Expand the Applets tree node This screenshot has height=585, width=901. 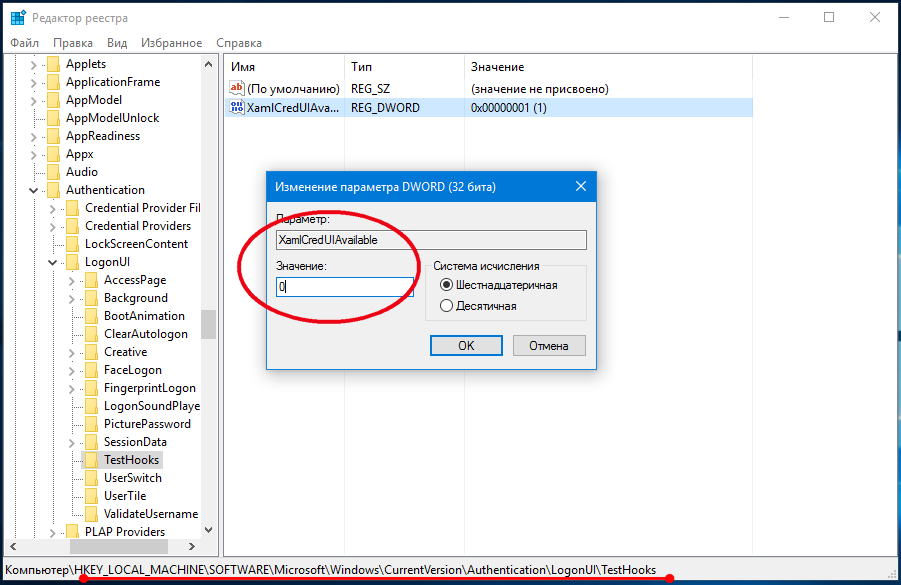(33, 65)
